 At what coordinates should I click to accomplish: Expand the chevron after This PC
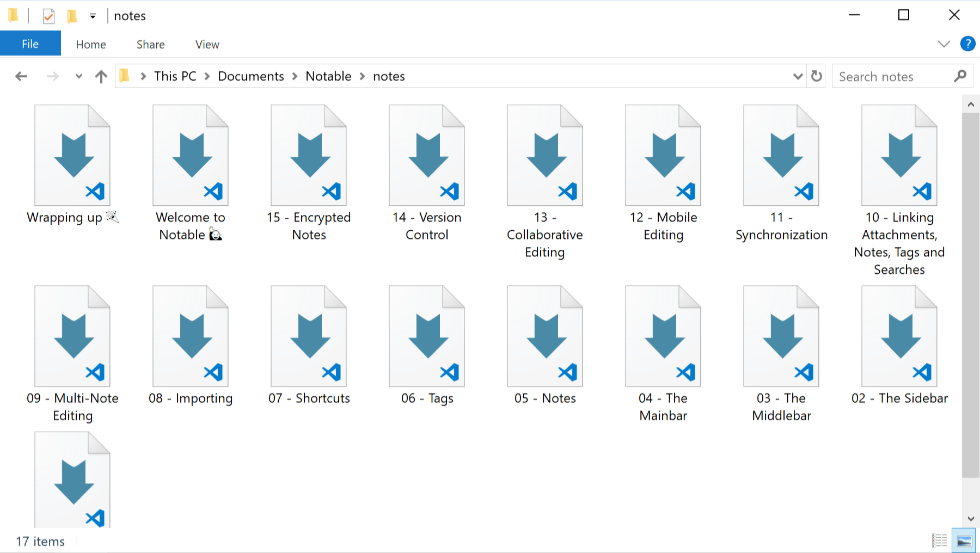coord(207,76)
